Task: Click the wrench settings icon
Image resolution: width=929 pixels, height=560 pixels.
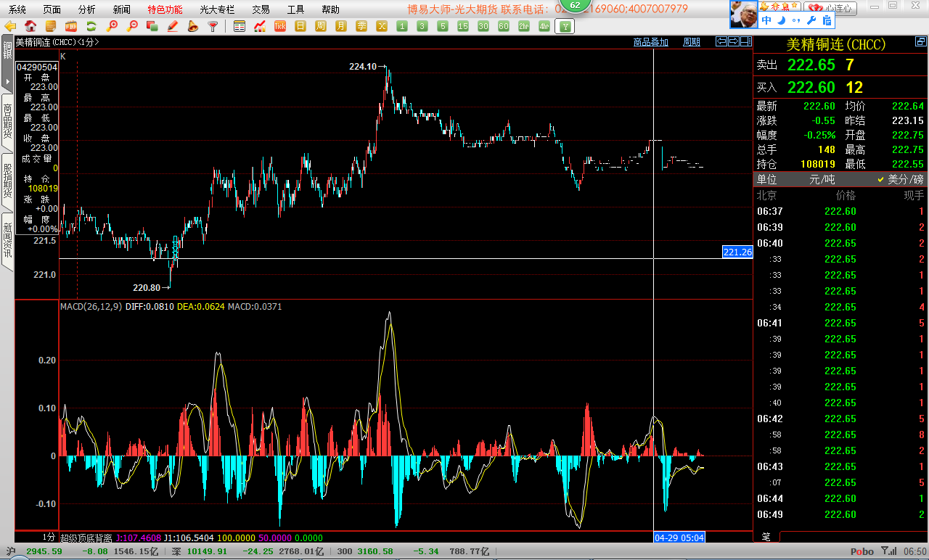Action: (811, 20)
